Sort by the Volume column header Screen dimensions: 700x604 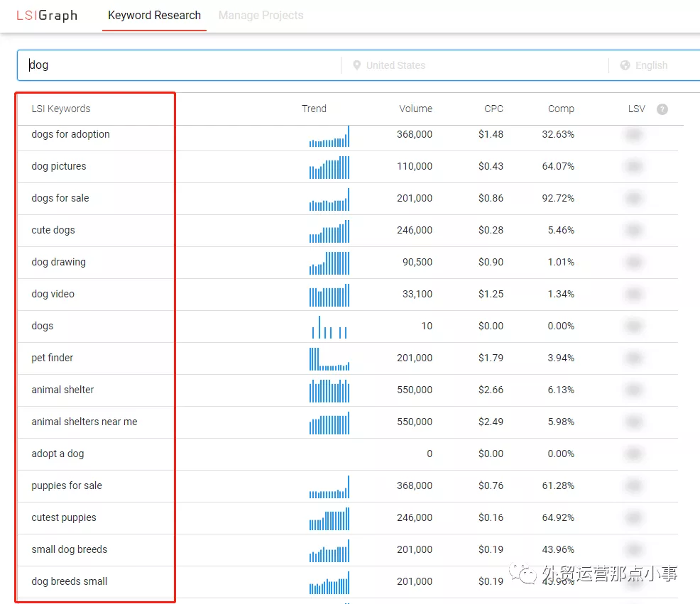(415, 109)
